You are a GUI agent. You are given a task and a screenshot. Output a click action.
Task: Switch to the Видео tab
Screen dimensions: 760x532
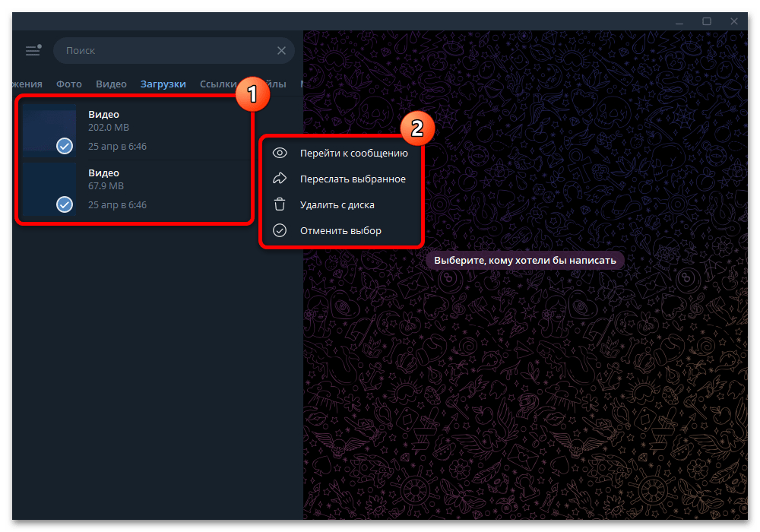(x=111, y=84)
